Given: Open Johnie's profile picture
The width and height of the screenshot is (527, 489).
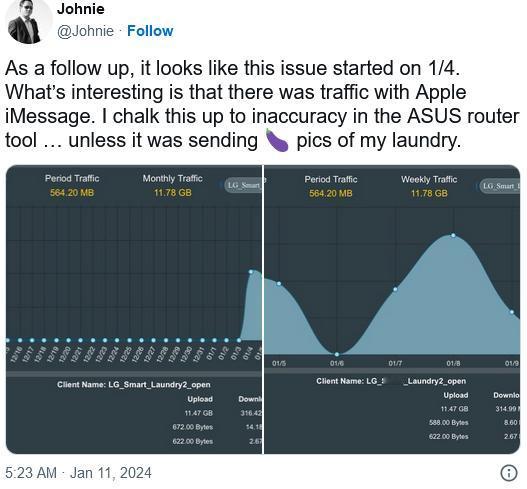Looking at the screenshot, I should pyautogui.click(x=27, y=22).
